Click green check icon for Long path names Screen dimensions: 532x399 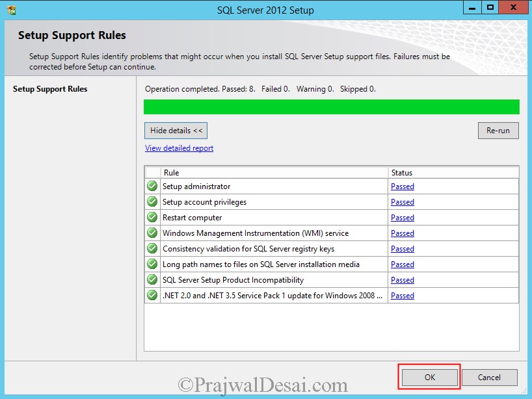(152, 264)
